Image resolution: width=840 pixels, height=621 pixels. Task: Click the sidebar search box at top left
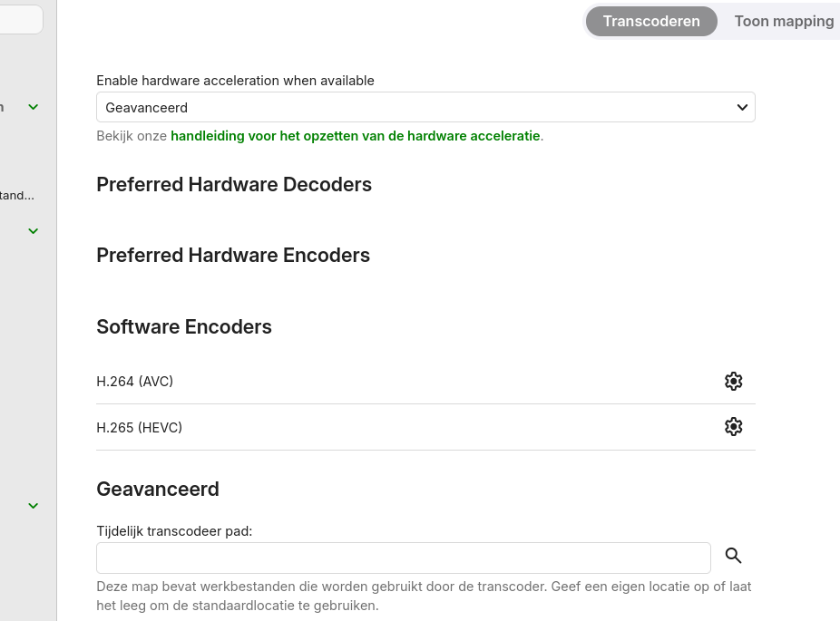(x=20, y=20)
